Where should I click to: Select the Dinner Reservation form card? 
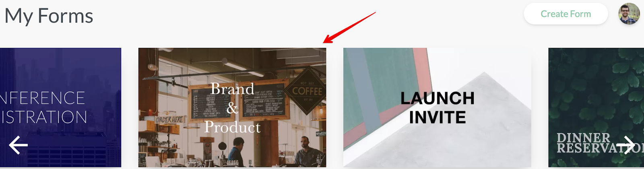tap(596, 107)
